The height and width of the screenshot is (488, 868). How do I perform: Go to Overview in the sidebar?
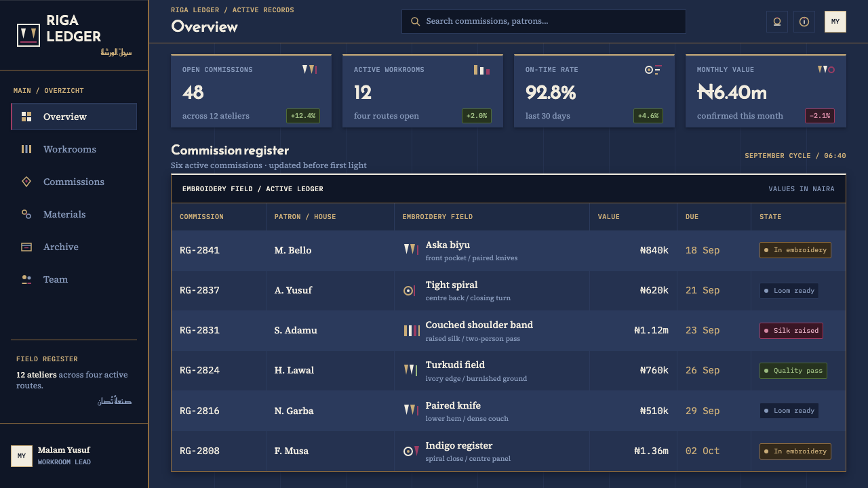coord(74,117)
